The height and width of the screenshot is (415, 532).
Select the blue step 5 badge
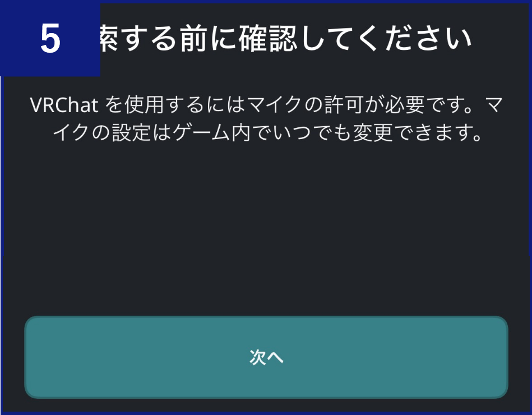click(50, 38)
